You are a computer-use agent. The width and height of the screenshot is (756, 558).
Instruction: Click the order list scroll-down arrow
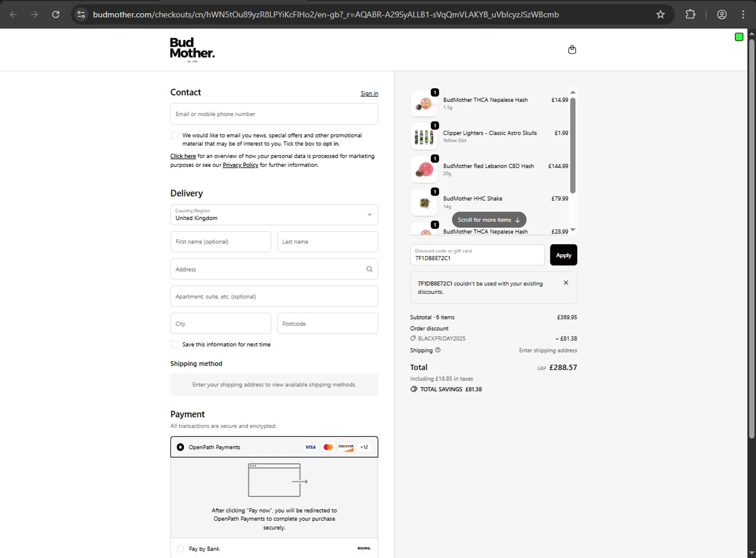point(573,230)
